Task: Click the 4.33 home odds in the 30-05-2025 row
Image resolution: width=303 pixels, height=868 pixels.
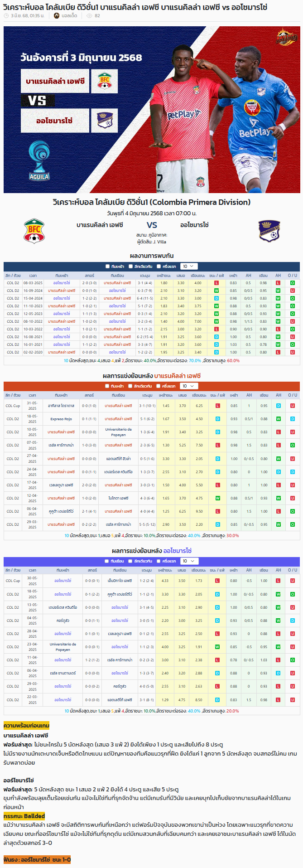Action: click(165, 581)
